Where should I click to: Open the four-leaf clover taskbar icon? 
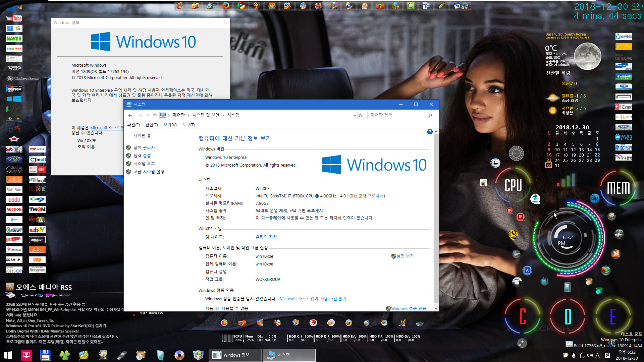pyautogui.click(x=64, y=355)
